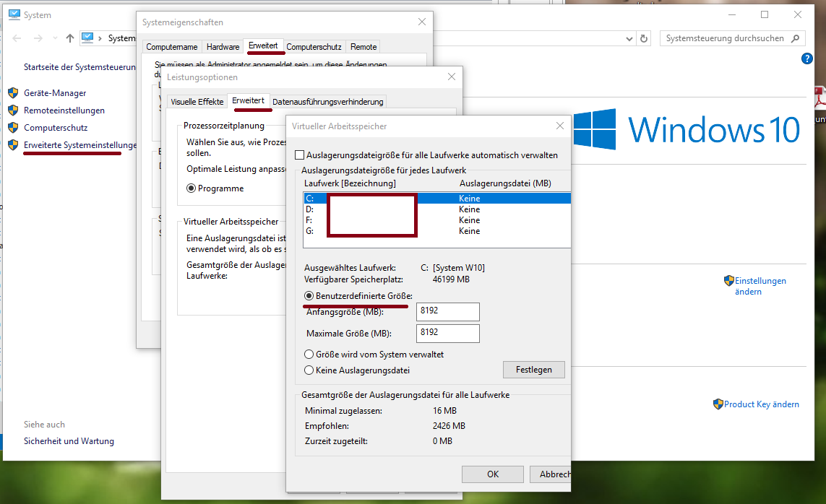Screen dimensions: 826x504
Task: Minimize the System window
Action: [732, 14]
